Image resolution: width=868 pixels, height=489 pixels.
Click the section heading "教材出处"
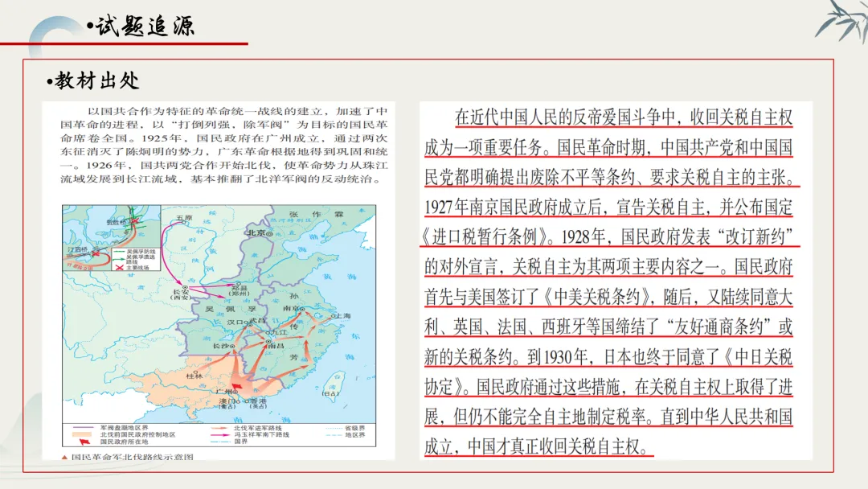tap(97, 81)
